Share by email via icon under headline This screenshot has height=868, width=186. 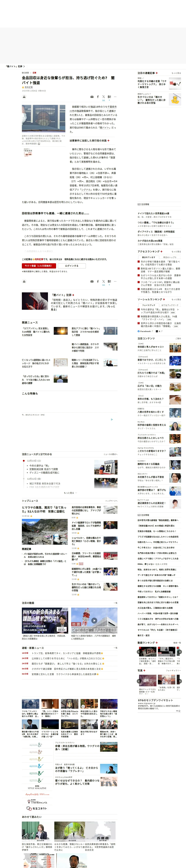[92, 97]
